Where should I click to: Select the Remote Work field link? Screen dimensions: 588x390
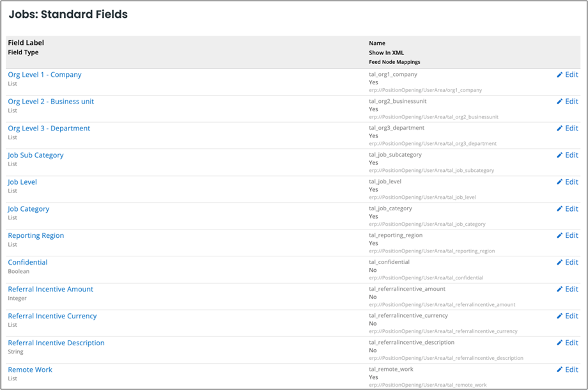click(x=30, y=370)
